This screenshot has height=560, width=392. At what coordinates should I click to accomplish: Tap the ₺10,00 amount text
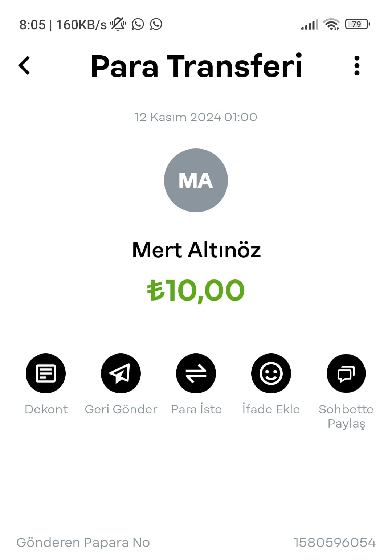coord(196,290)
